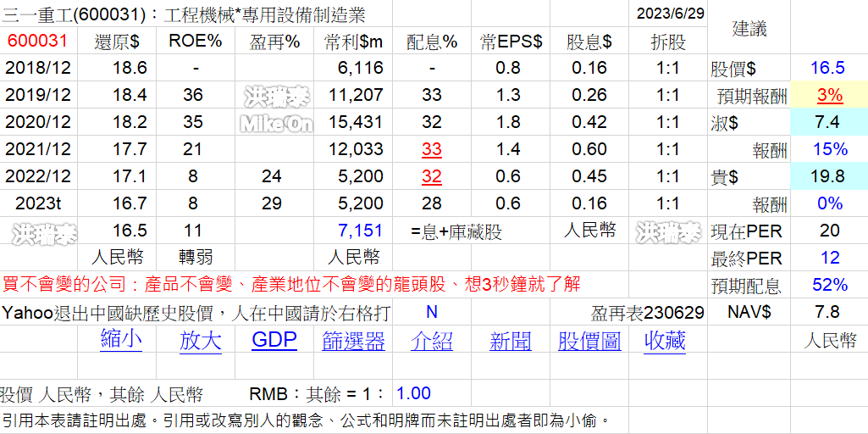
Task: Select the 股息 value 0.60
Action: pos(589,149)
